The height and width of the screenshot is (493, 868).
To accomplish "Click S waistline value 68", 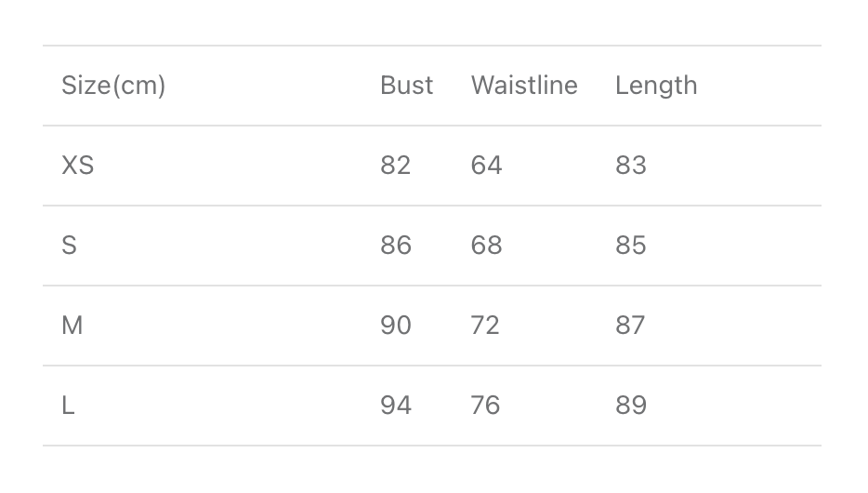I will pyautogui.click(x=486, y=246).
